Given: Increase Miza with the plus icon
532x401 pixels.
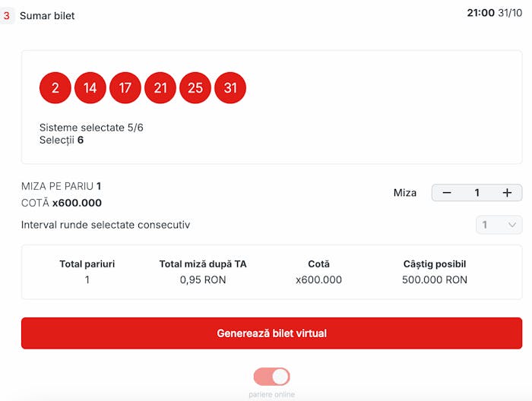Looking at the screenshot, I should click(507, 193).
